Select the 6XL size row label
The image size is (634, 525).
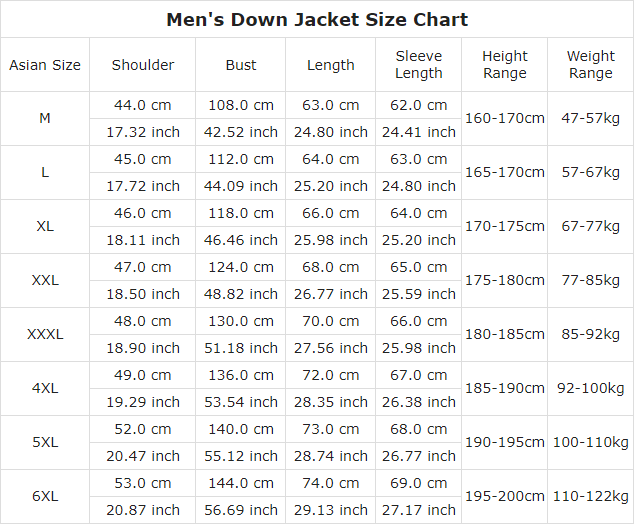click(x=45, y=496)
